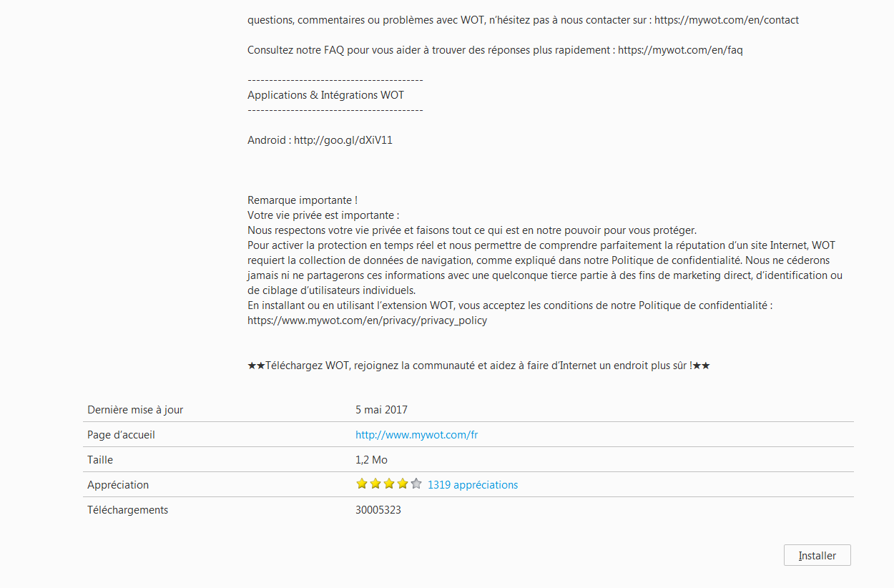The height and width of the screenshot is (588, 894).
Task: Click the mywot.com/en/faq URL text
Action: tap(680, 50)
